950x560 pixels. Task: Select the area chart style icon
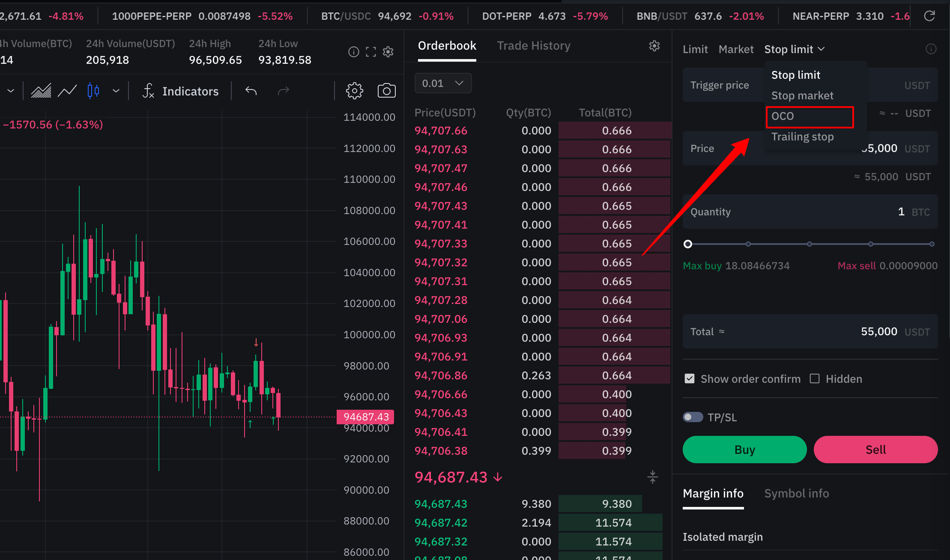[41, 91]
